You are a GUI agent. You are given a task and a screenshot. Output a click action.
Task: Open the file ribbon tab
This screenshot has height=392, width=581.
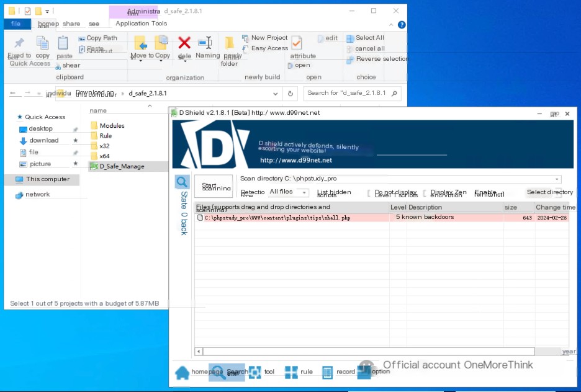coord(16,24)
